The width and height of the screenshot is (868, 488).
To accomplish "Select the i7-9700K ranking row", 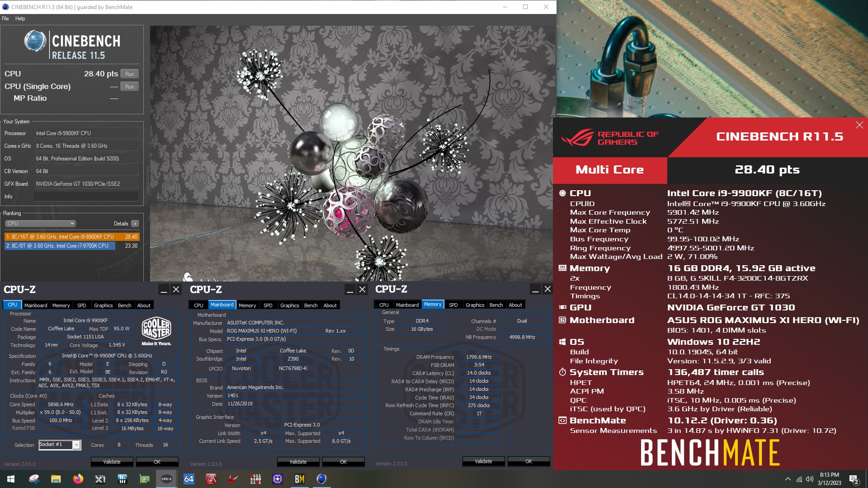I will 72,246.
